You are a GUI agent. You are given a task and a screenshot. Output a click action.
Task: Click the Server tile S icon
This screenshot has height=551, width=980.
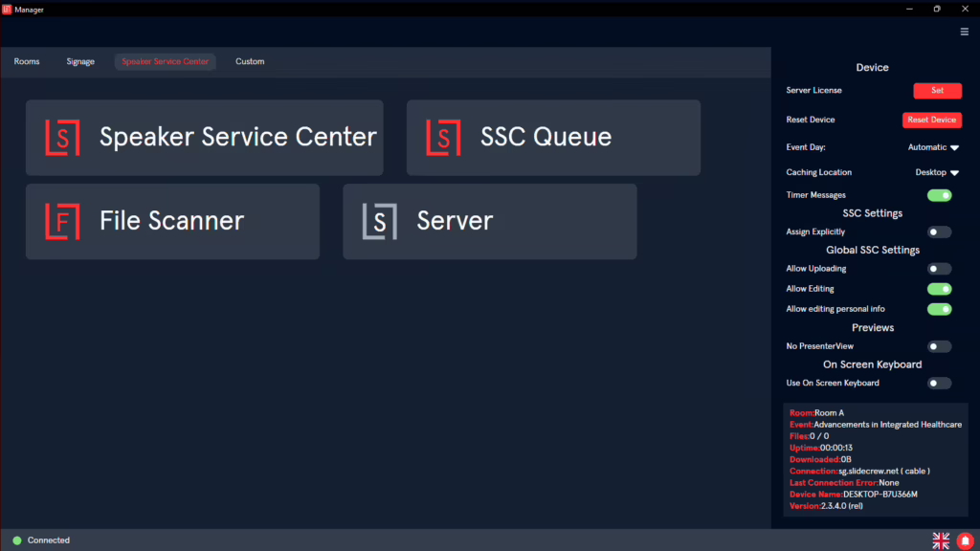(x=379, y=221)
